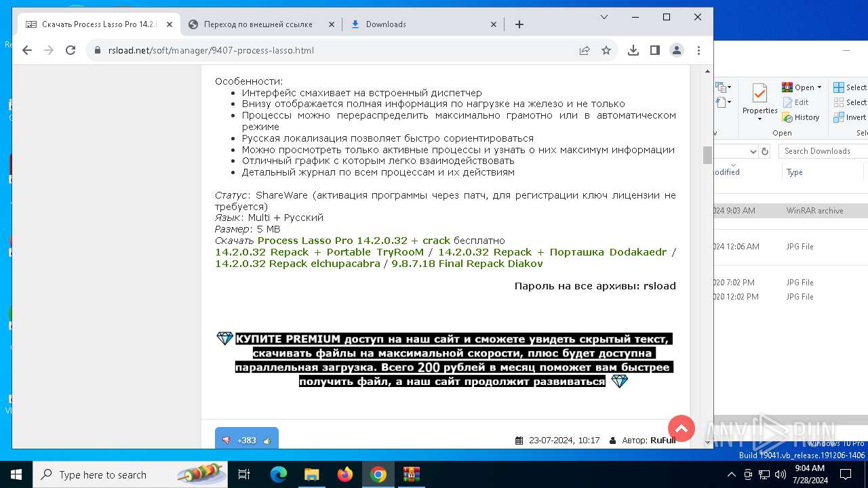Go back with the browser back arrow
Image resolution: width=868 pixels, height=488 pixels.
point(27,50)
